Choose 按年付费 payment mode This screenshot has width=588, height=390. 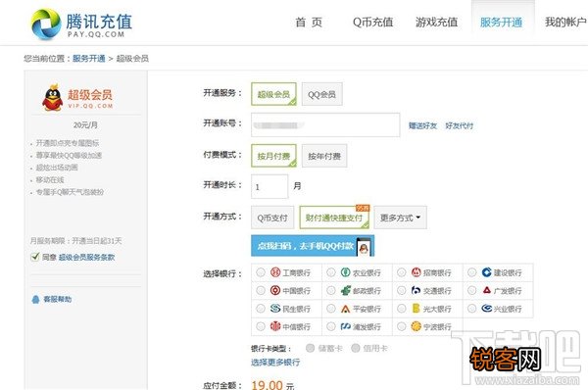[x=324, y=156]
